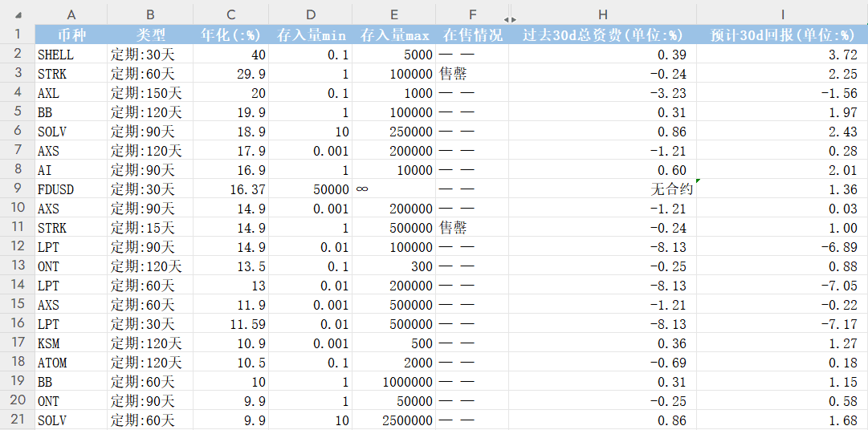
Task: Select the SHELL cell
Action: click(71, 55)
